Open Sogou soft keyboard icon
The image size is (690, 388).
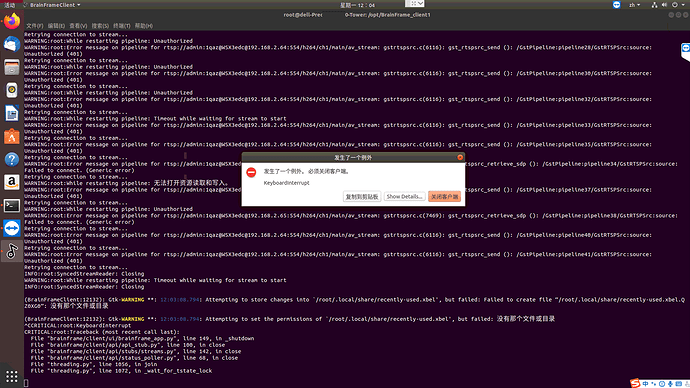coord(679,384)
